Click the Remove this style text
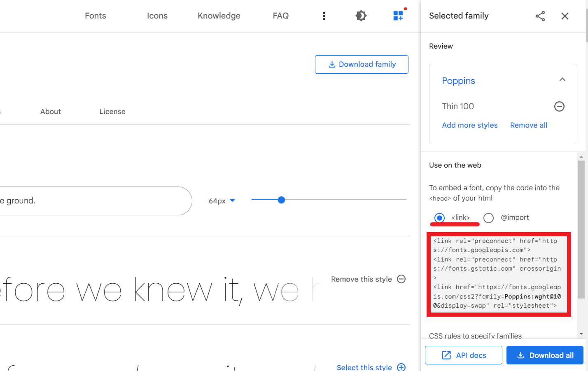Viewport: 588px width, 371px height. click(362, 279)
